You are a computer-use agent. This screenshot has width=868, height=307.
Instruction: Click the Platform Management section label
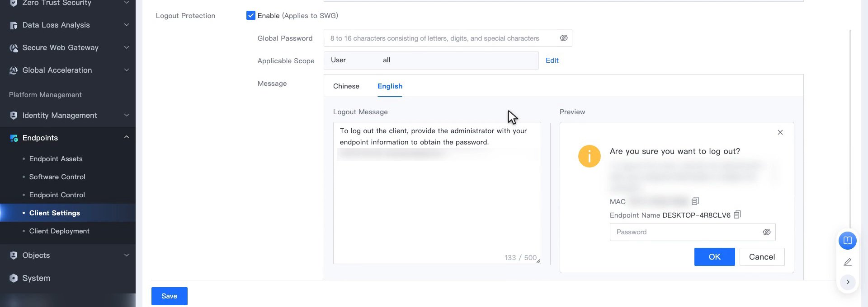[45, 95]
